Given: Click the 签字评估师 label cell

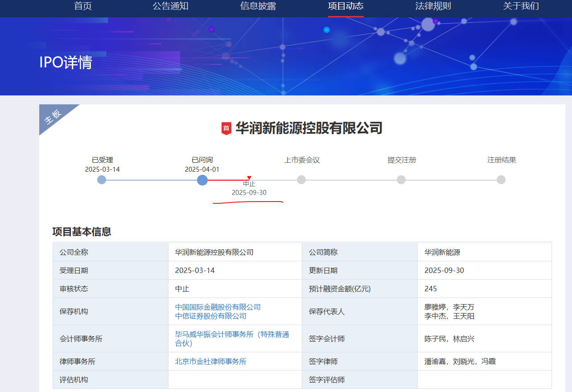Looking at the screenshot, I should point(360,380).
